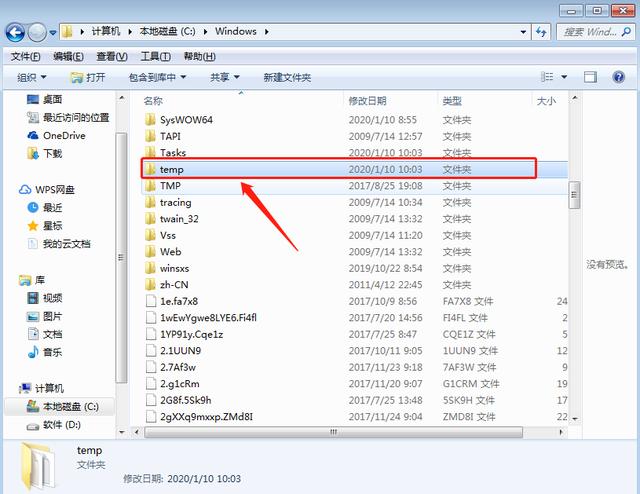Select OneDrive in the sidebar

[56, 136]
